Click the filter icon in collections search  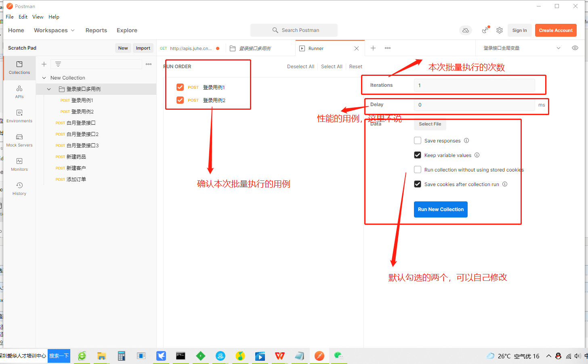pos(58,64)
